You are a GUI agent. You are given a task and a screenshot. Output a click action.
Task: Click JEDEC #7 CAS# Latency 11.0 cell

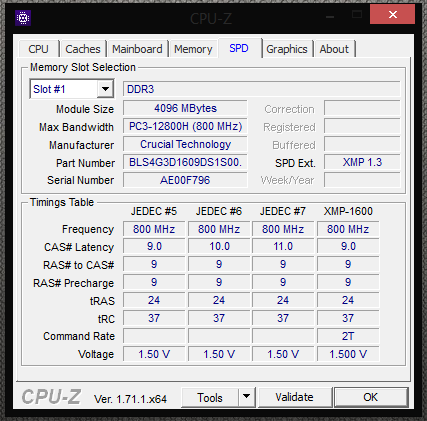click(x=283, y=246)
